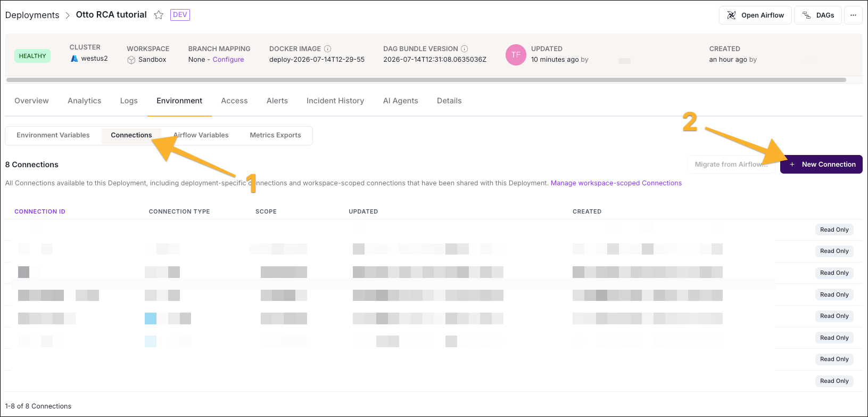Viewport: 868px width, 417px height.
Task: Click the '10 minutes ago by' text
Action: click(x=560, y=60)
